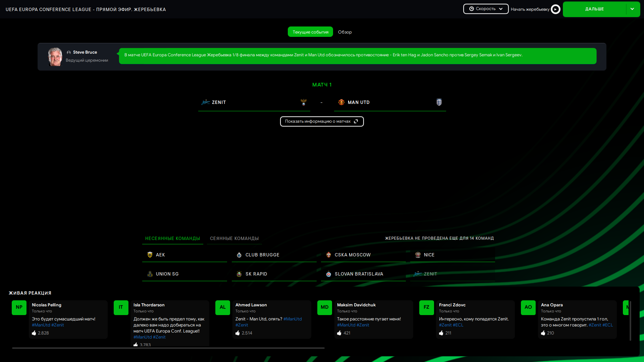Viewport: 644px width, 362px height.
Task: Select SK RAPID team name
Action: pos(256,274)
